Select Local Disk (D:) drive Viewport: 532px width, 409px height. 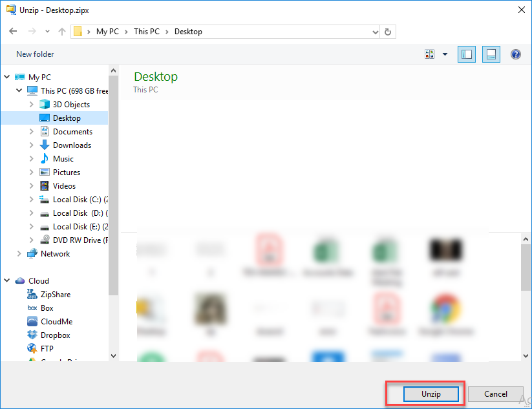click(80, 213)
